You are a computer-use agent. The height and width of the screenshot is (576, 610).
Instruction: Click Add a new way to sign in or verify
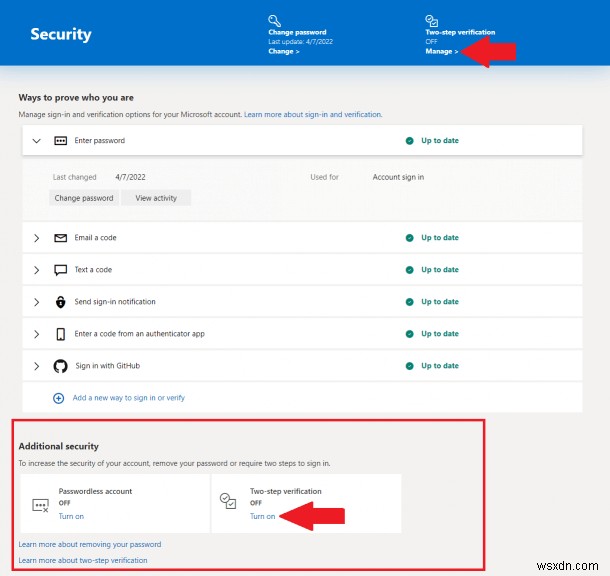(128, 398)
